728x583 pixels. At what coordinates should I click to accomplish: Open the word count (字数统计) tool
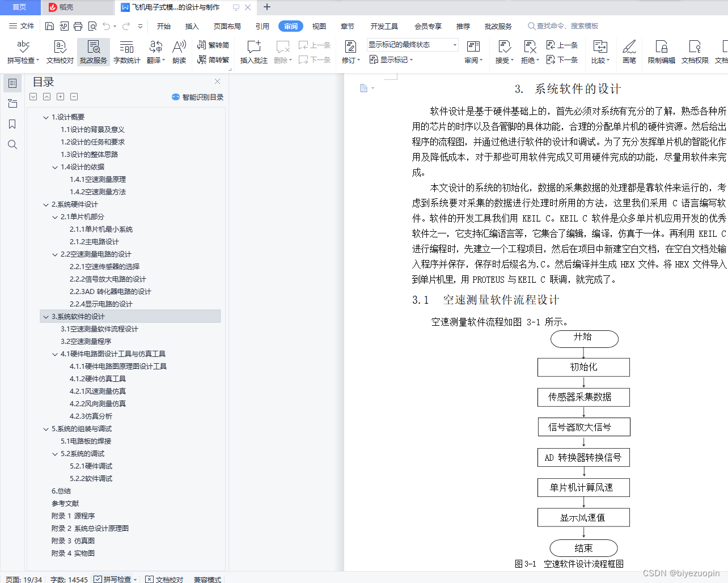coord(126,52)
